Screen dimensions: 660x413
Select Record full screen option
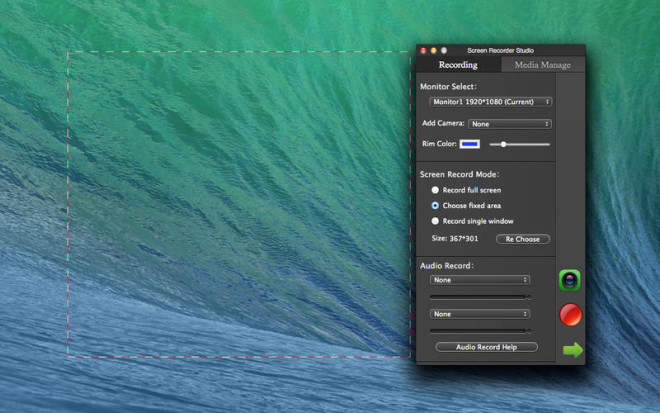click(435, 190)
